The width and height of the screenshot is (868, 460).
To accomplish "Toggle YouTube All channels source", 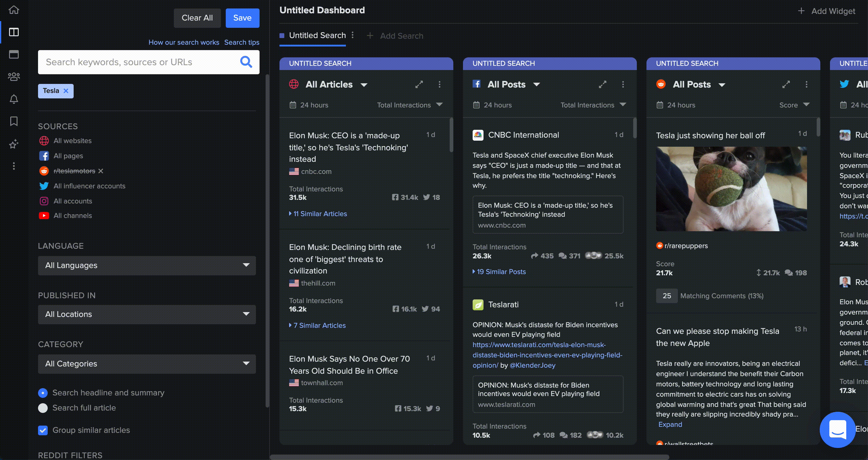I will click(x=65, y=215).
